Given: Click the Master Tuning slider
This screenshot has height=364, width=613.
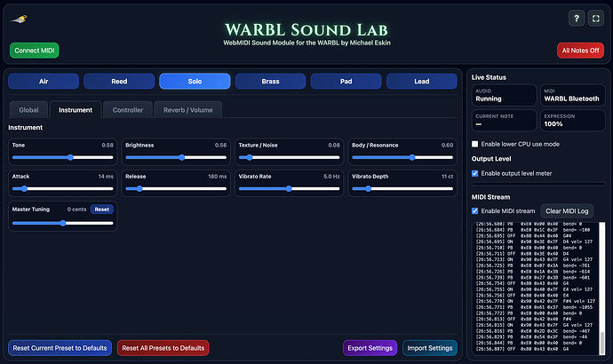Looking at the screenshot, I should [62, 223].
